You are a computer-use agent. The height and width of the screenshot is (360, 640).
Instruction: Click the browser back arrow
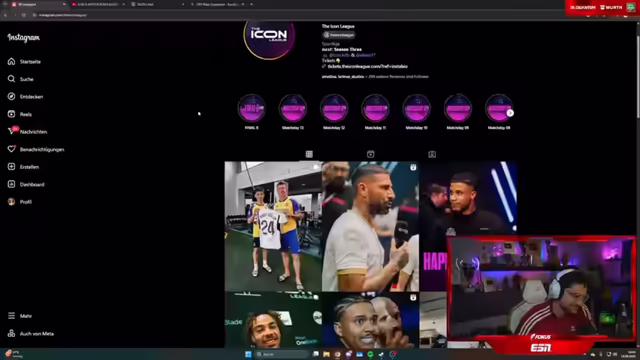[5, 15]
